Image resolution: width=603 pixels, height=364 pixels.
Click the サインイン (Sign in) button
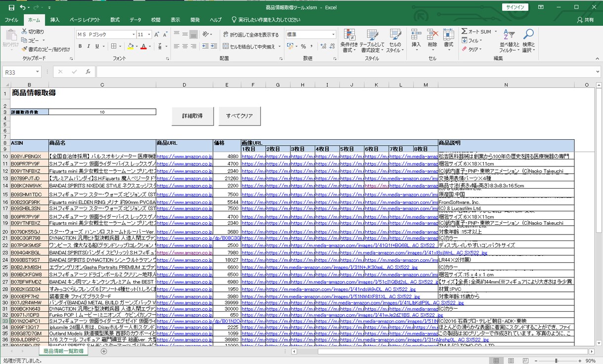coord(516,7)
